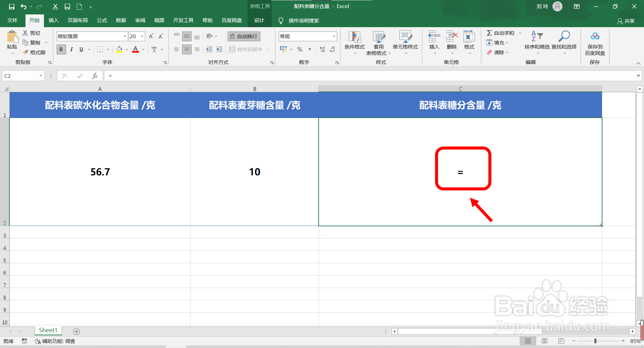Apply the yellow fill color bucket

[119, 49]
